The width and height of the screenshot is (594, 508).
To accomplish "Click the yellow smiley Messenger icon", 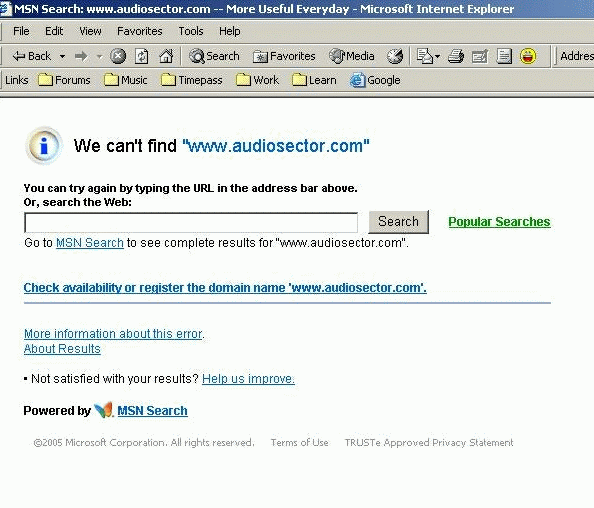I will pos(528,56).
